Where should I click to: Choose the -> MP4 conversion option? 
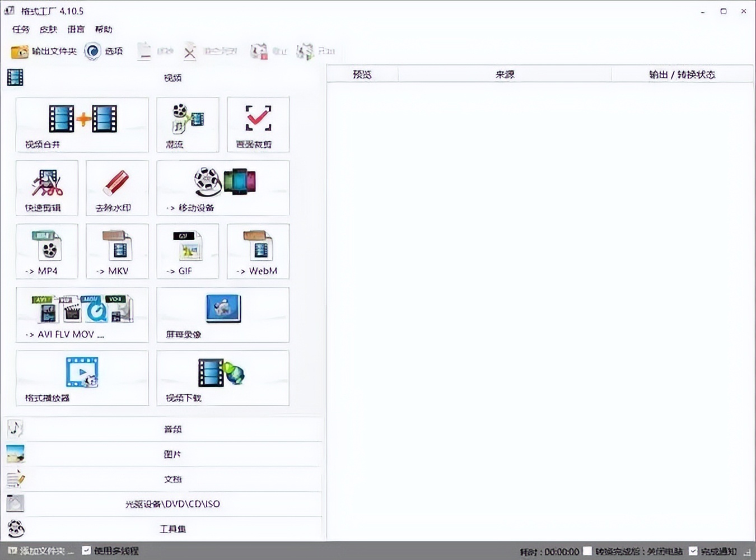tap(46, 251)
